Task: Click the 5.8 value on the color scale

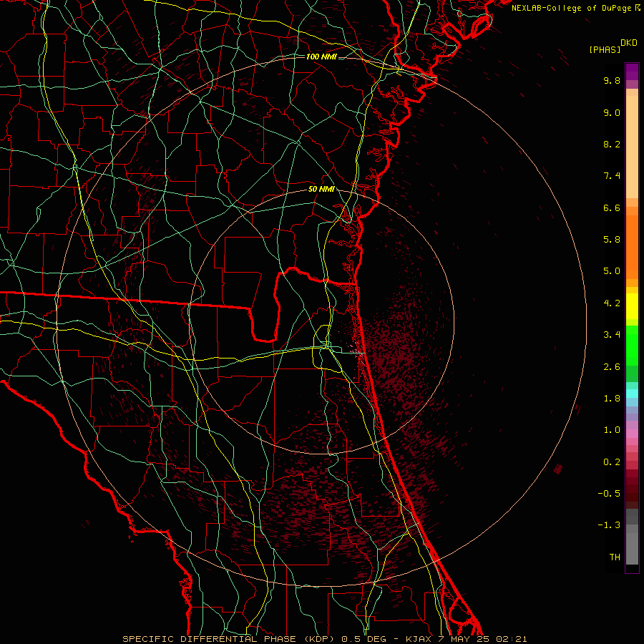Action: click(x=612, y=240)
